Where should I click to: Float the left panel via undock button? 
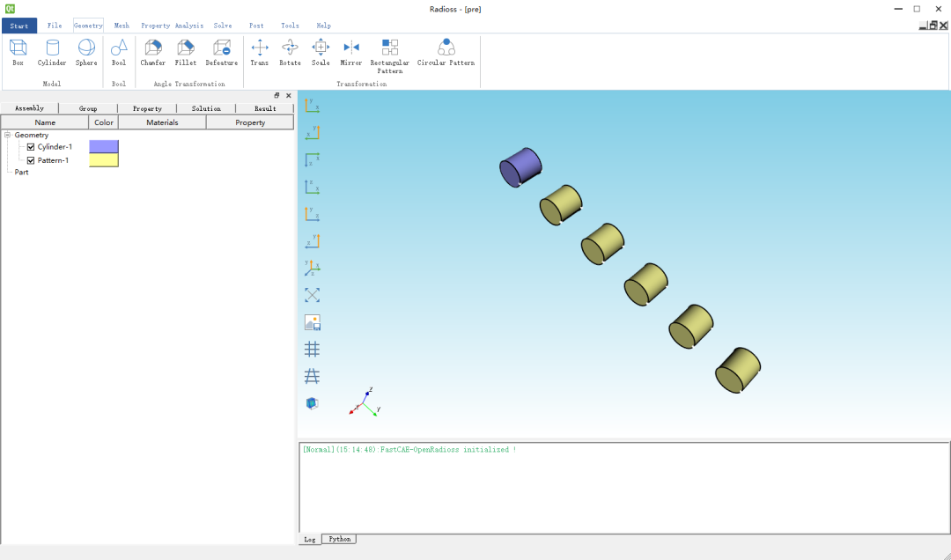point(276,95)
